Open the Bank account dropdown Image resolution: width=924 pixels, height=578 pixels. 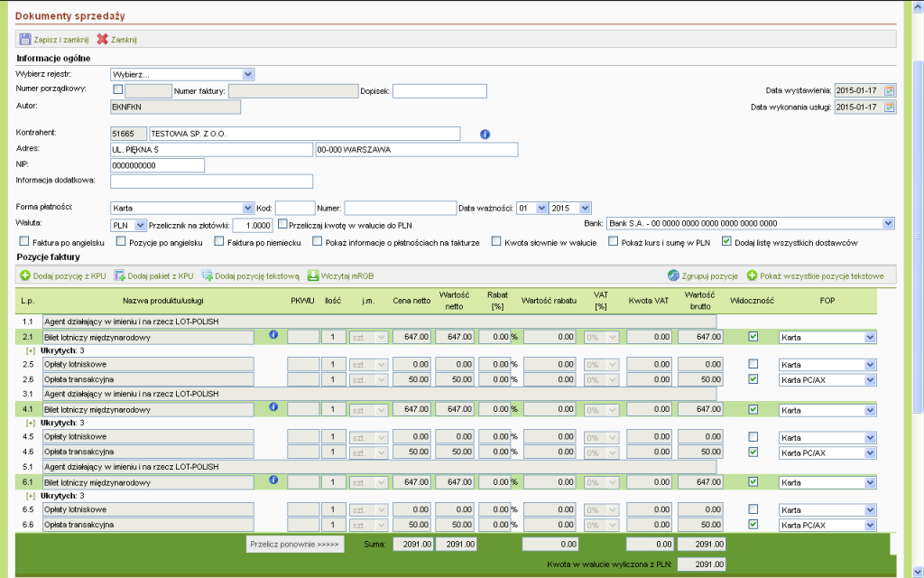coord(751,224)
